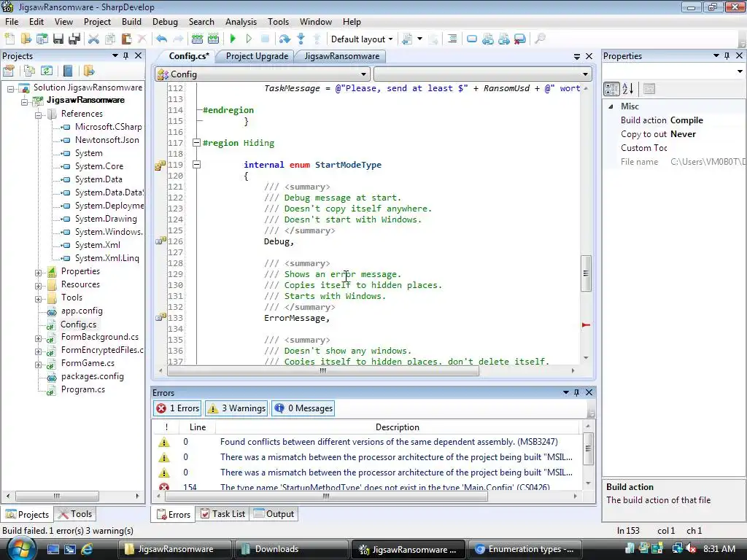This screenshot has height=560, width=747.
Task: Collapse the References tree node
Action: point(38,114)
